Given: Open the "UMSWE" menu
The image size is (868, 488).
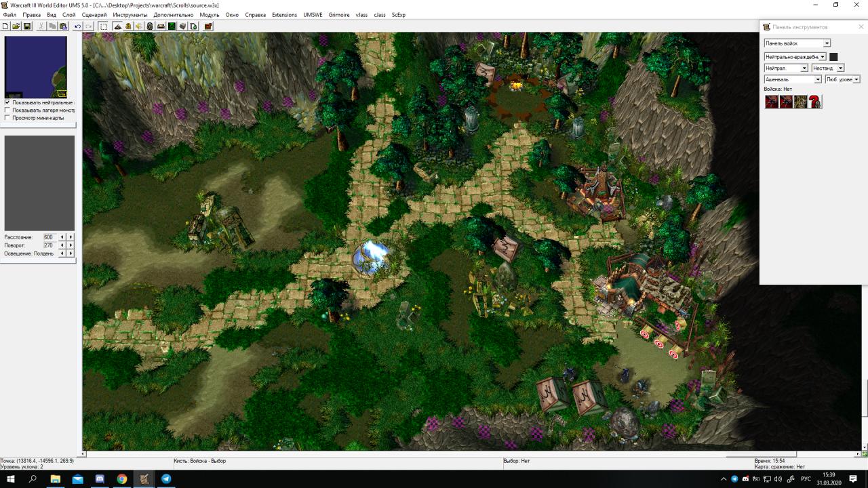Looking at the screenshot, I should click(313, 15).
